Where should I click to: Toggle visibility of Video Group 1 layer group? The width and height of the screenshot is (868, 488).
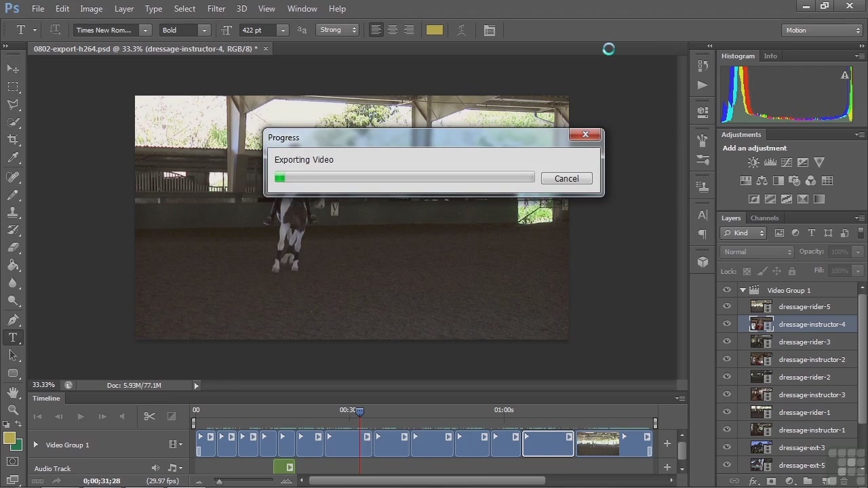[727, 289]
